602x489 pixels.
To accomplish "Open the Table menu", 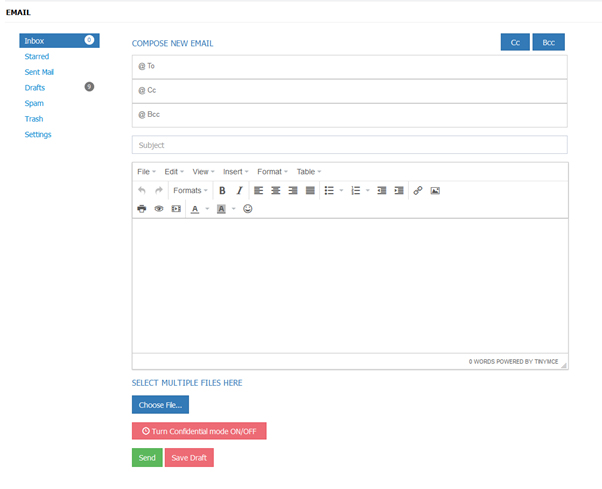I will click(309, 172).
